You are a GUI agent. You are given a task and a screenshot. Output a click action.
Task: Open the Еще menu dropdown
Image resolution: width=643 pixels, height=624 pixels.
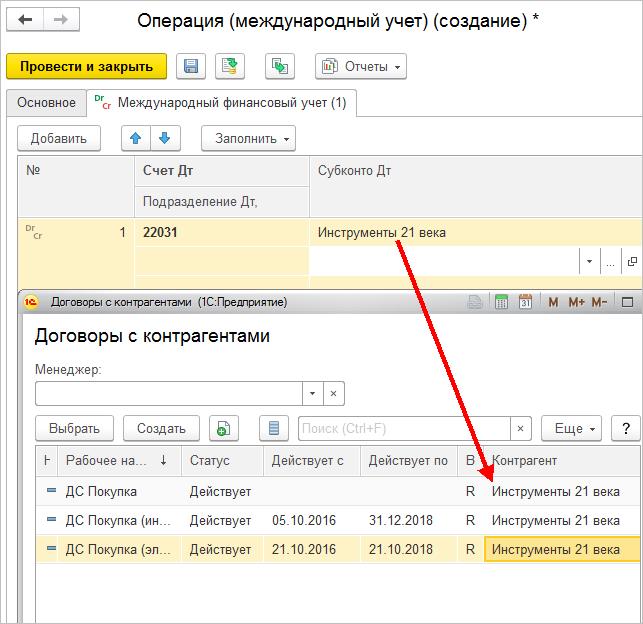571,428
